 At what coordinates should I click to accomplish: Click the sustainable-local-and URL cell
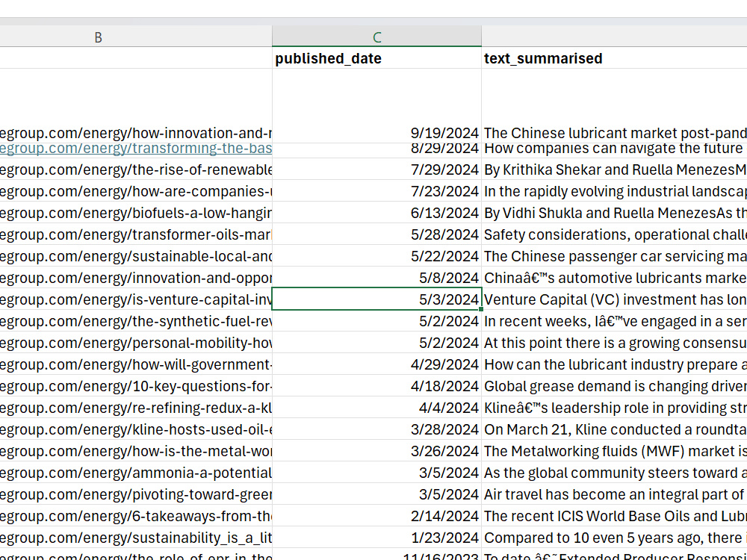(136, 256)
